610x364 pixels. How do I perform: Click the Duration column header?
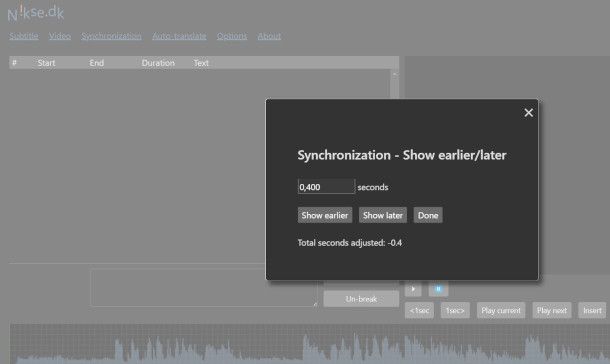(158, 63)
